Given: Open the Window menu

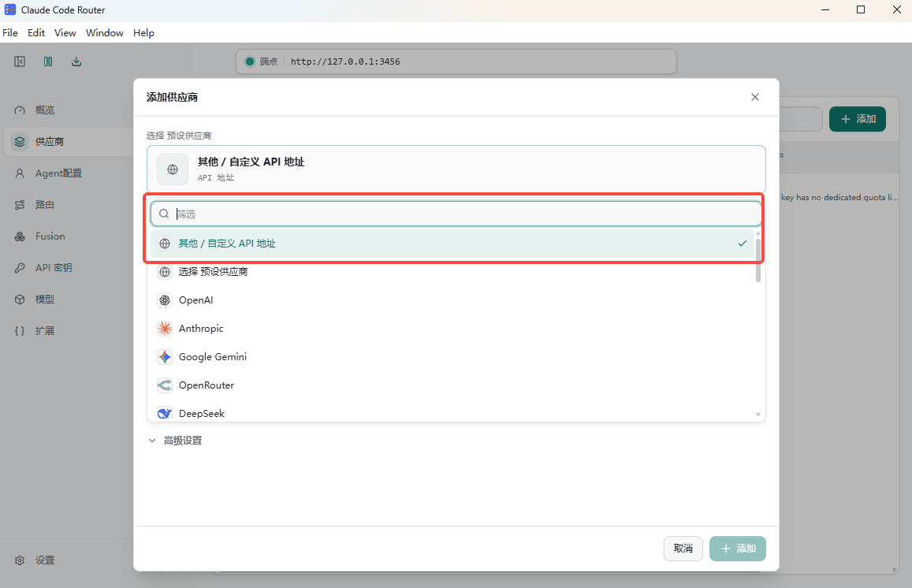Looking at the screenshot, I should coord(105,33).
